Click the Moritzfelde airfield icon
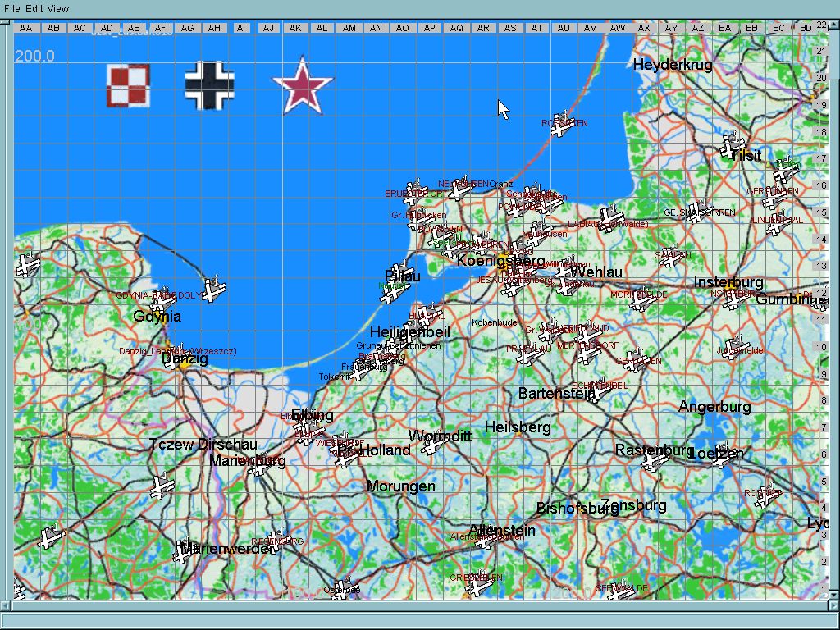The height and width of the screenshot is (630, 840). (641, 299)
